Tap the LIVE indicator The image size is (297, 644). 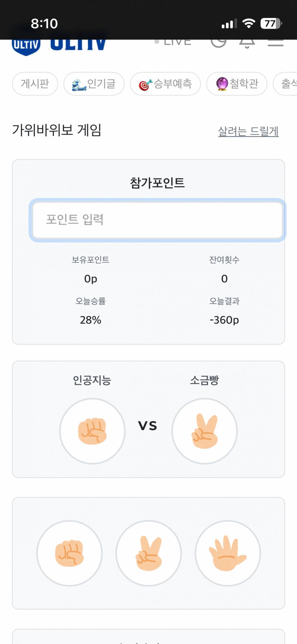(x=174, y=43)
